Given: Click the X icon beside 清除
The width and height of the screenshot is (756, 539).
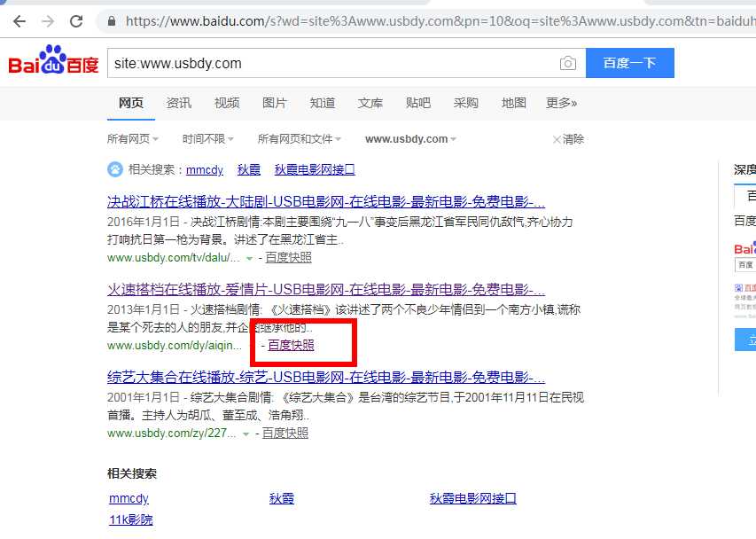Looking at the screenshot, I should [557, 140].
